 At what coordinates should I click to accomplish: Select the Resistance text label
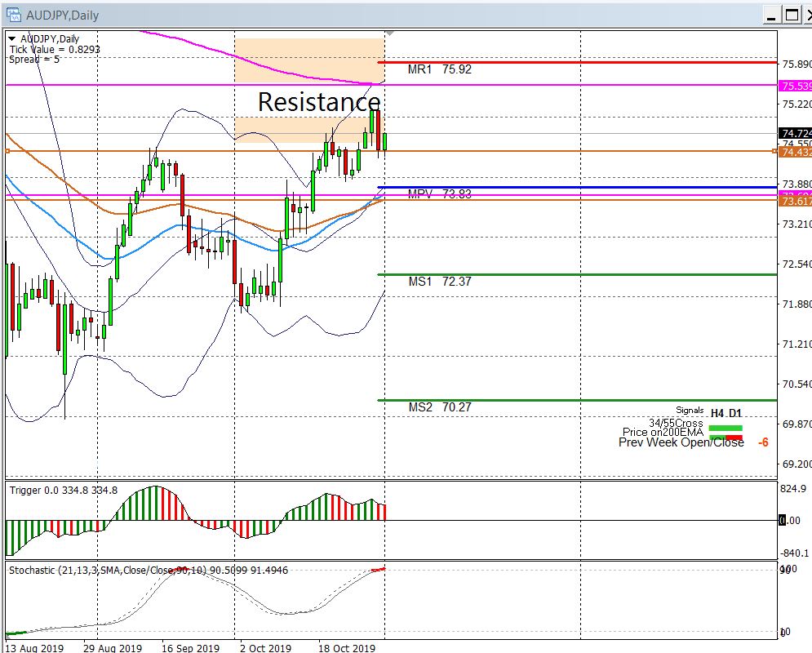pos(318,102)
